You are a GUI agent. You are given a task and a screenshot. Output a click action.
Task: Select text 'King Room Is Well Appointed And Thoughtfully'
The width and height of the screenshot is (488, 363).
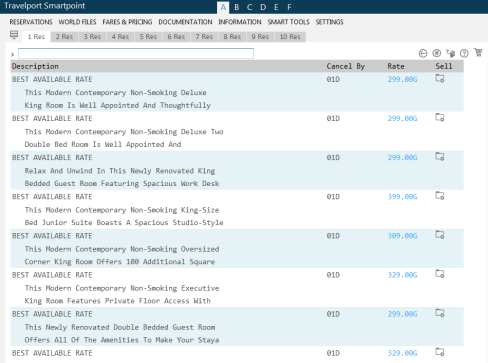(x=117, y=105)
